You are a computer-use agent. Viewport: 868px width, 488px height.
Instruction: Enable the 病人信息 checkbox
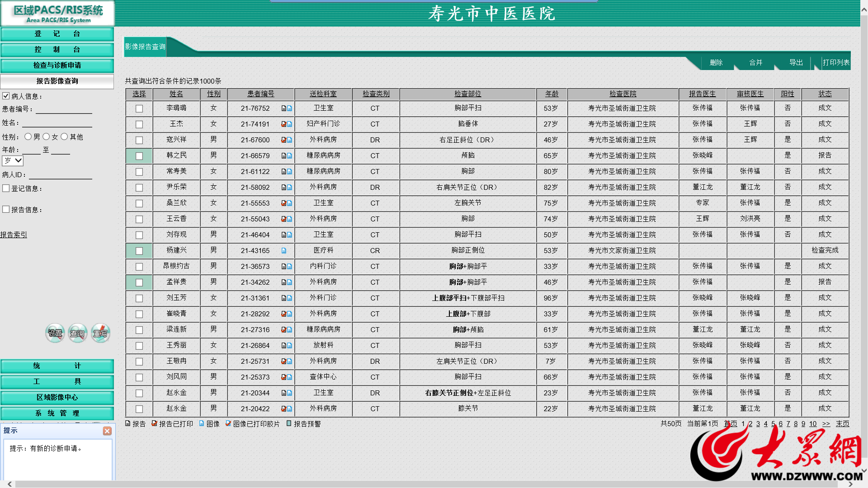click(x=5, y=96)
